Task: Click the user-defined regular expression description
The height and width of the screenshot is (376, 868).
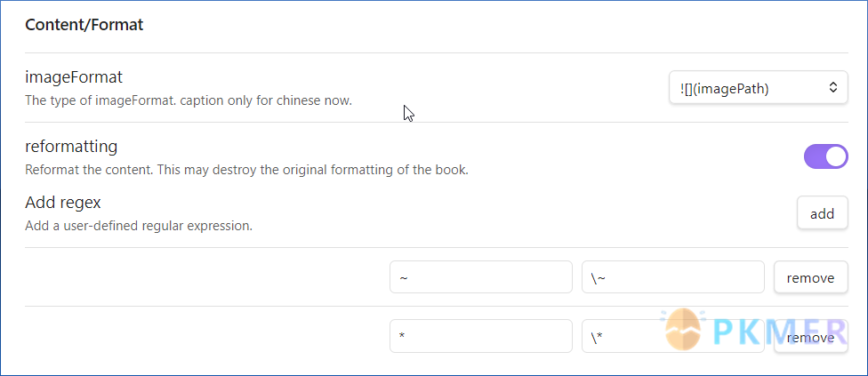Action: coord(139,226)
